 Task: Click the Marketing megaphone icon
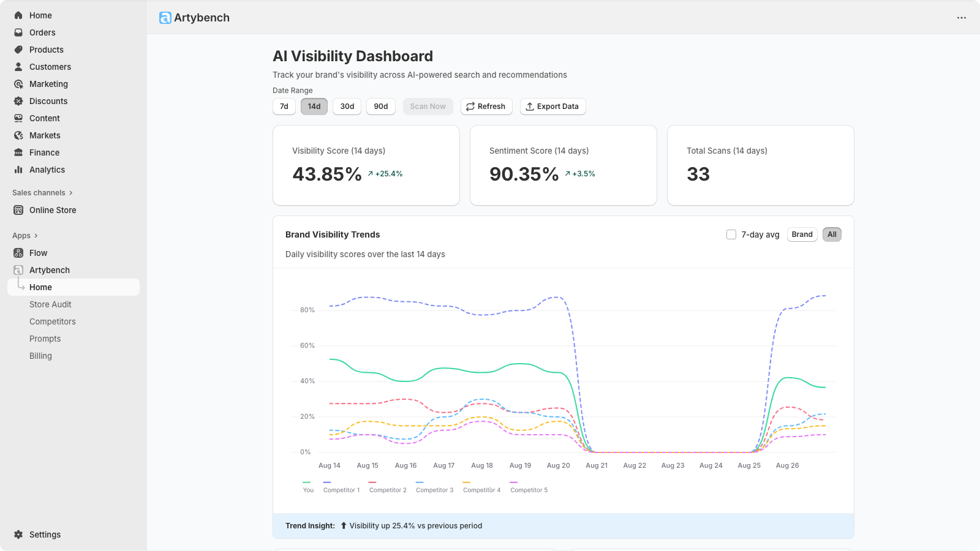pyautogui.click(x=18, y=84)
